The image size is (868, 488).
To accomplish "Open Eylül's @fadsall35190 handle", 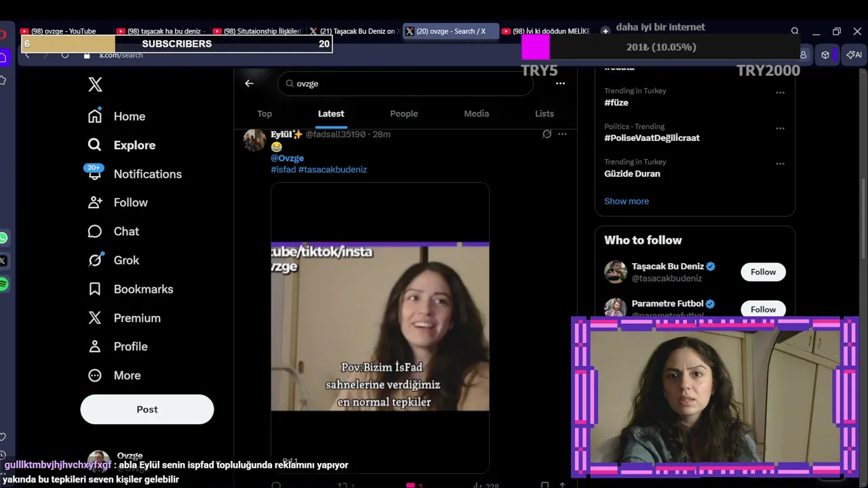I will 336,134.
